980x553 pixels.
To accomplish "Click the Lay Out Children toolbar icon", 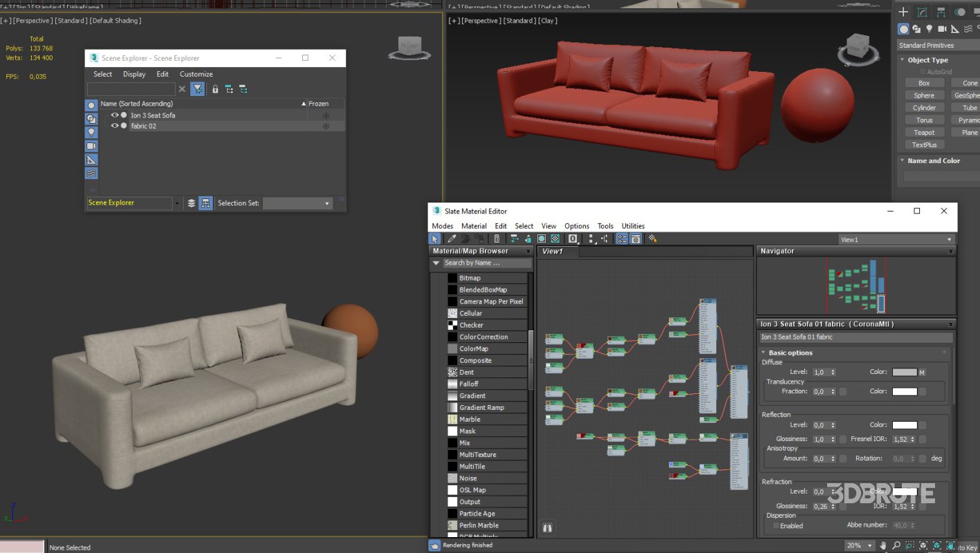I will [x=604, y=238].
